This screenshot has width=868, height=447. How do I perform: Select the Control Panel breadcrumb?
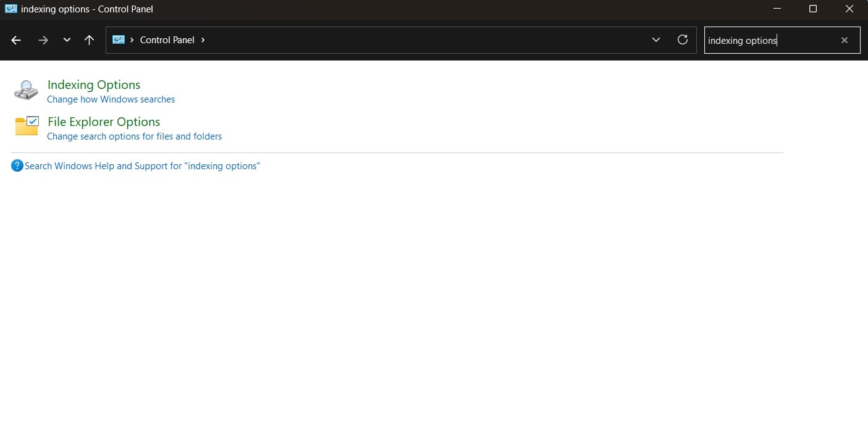point(167,40)
